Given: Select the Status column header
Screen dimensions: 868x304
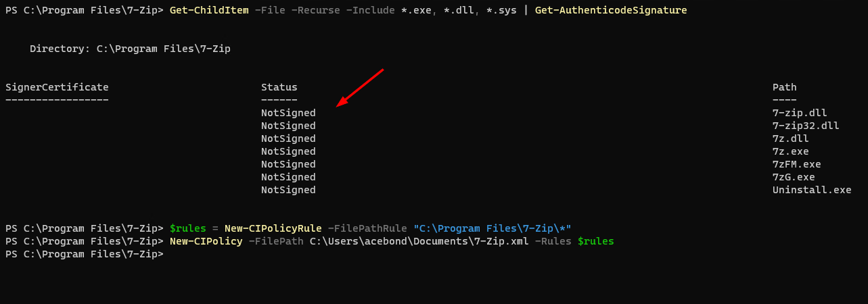Looking at the screenshot, I should coord(279,87).
